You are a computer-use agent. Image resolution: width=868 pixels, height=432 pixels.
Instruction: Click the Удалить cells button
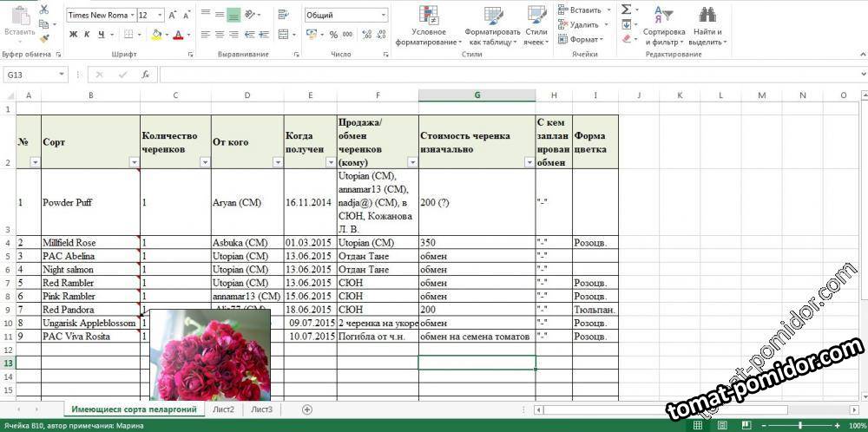point(583,24)
